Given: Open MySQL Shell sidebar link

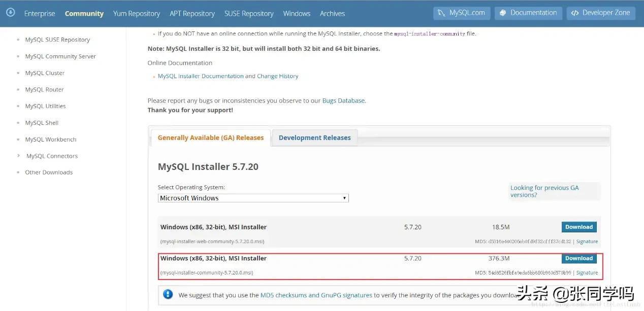Looking at the screenshot, I should click(x=42, y=123).
